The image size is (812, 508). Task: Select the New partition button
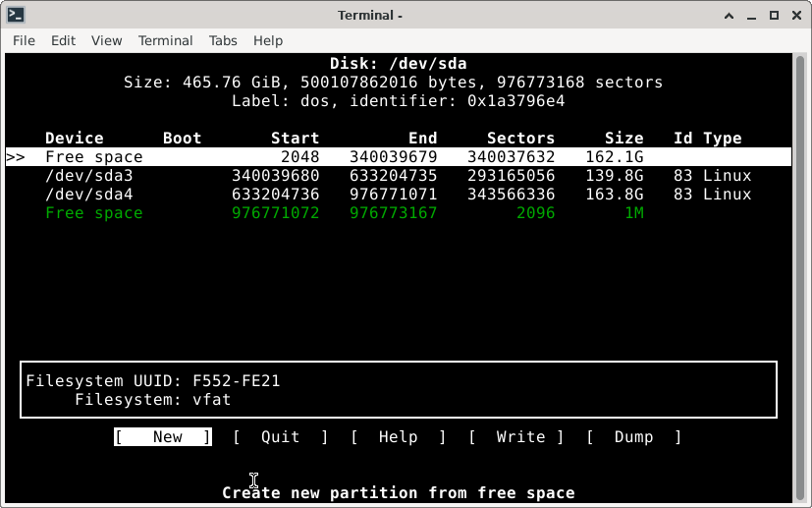(163, 437)
